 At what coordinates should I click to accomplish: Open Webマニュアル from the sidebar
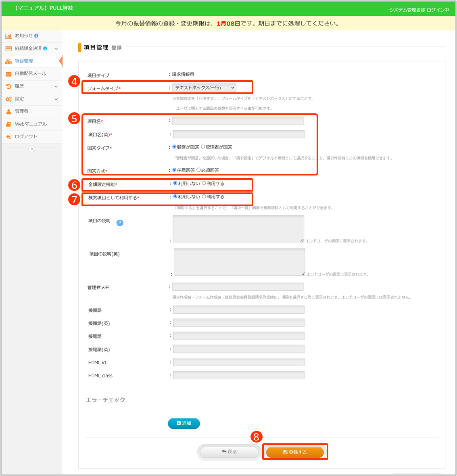[x=31, y=124]
